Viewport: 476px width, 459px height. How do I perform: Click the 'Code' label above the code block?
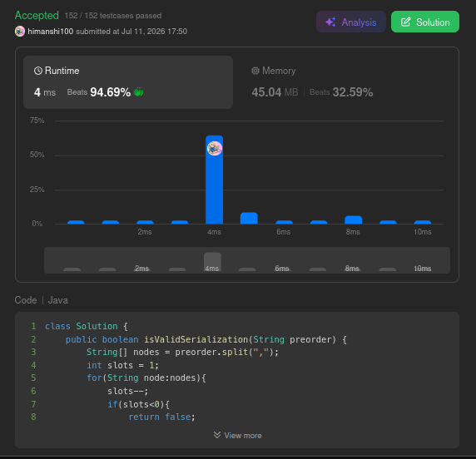click(26, 300)
